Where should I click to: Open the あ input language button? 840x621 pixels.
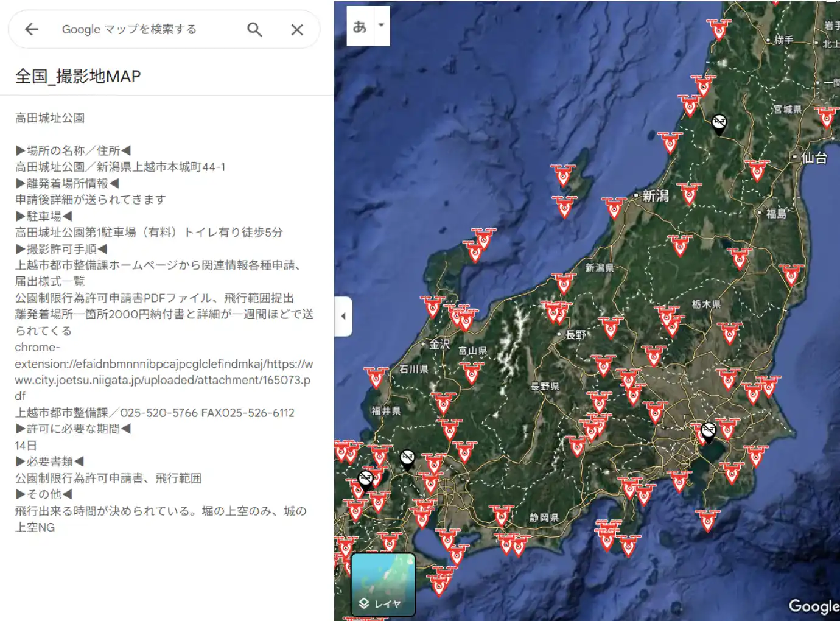(x=360, y=26)
